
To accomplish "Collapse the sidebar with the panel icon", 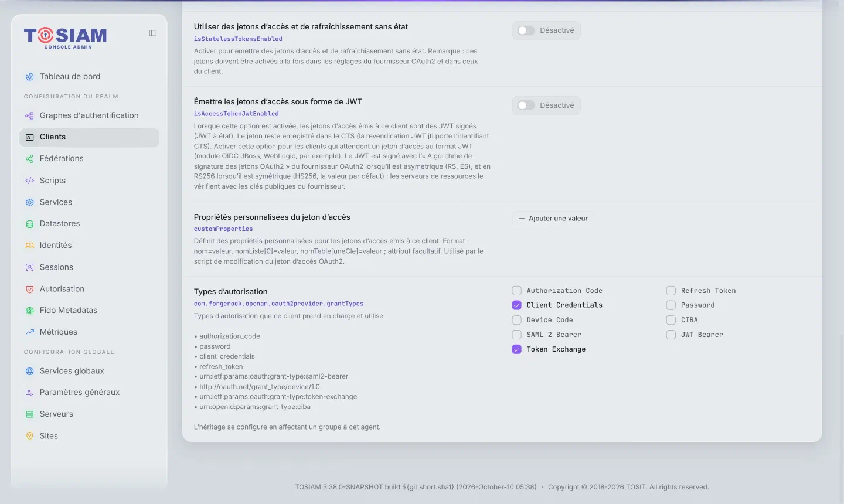I will click(153, 33).
